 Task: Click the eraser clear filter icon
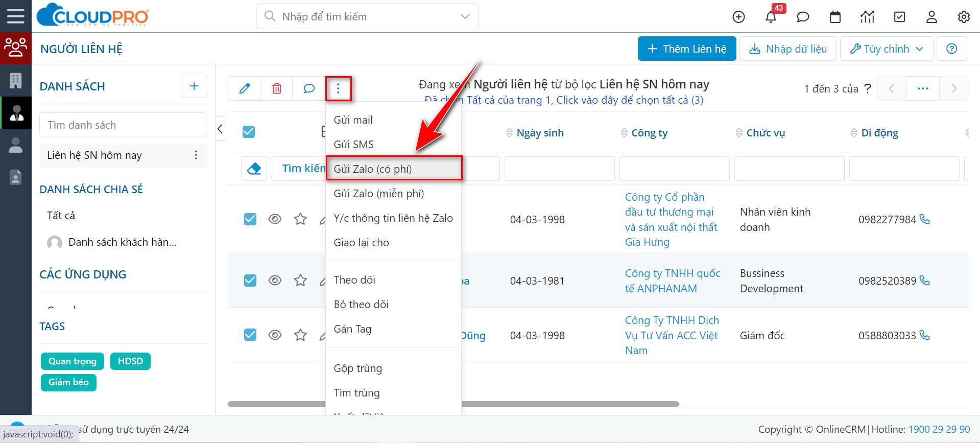point(254,169)
